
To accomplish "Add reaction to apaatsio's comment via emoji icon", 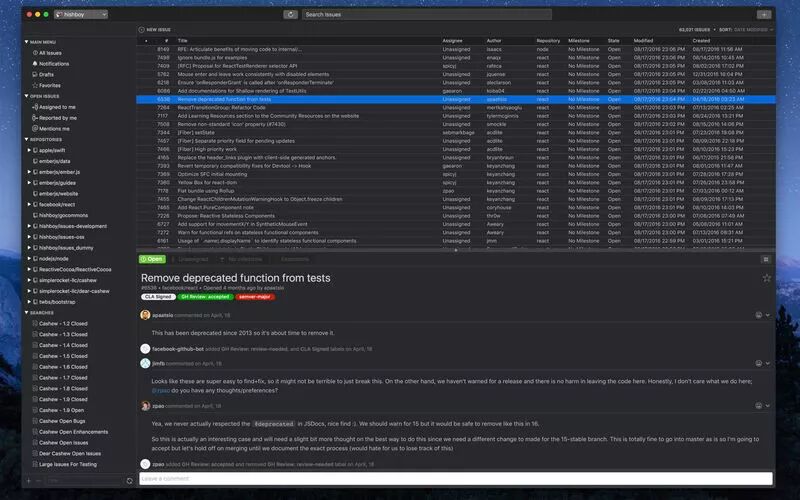I will coord(759,315).
